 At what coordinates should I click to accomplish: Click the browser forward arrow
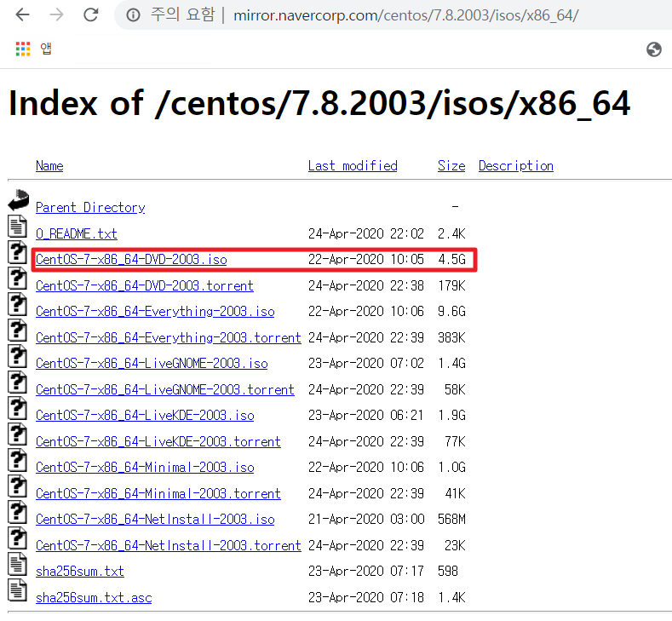pos(56,15)
